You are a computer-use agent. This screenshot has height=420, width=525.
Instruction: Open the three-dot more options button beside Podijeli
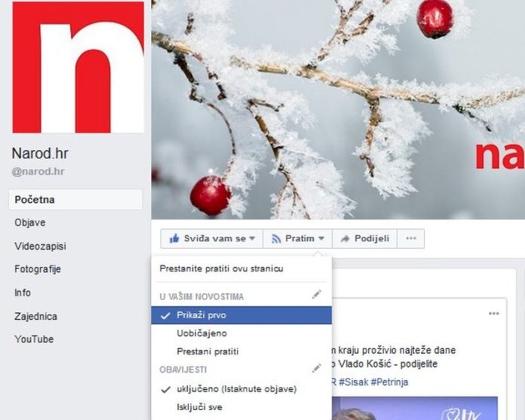tap(411, 238)
